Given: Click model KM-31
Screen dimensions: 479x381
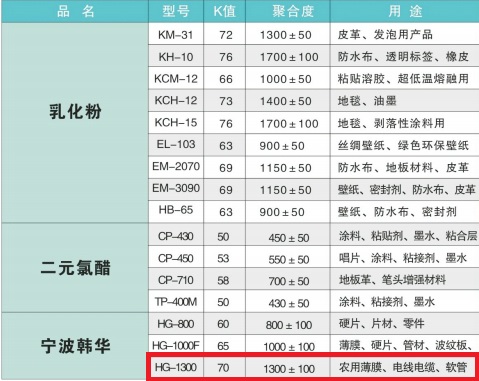Looking at the screenshot, I should click(176, 35).
